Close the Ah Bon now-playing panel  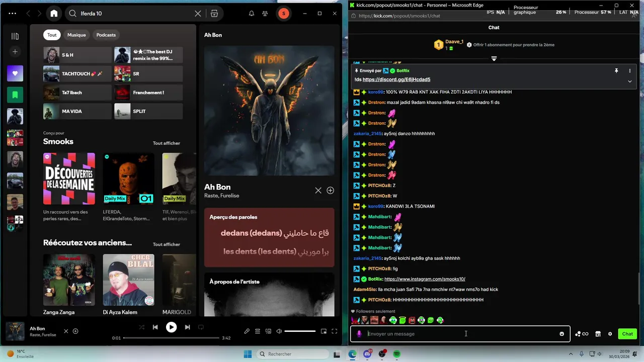tap(318, 190)
